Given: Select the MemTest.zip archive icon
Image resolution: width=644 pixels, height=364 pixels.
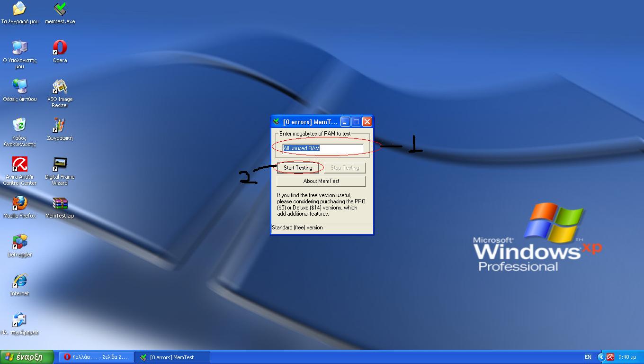Looking at the screenshot, I should [60, 207].
